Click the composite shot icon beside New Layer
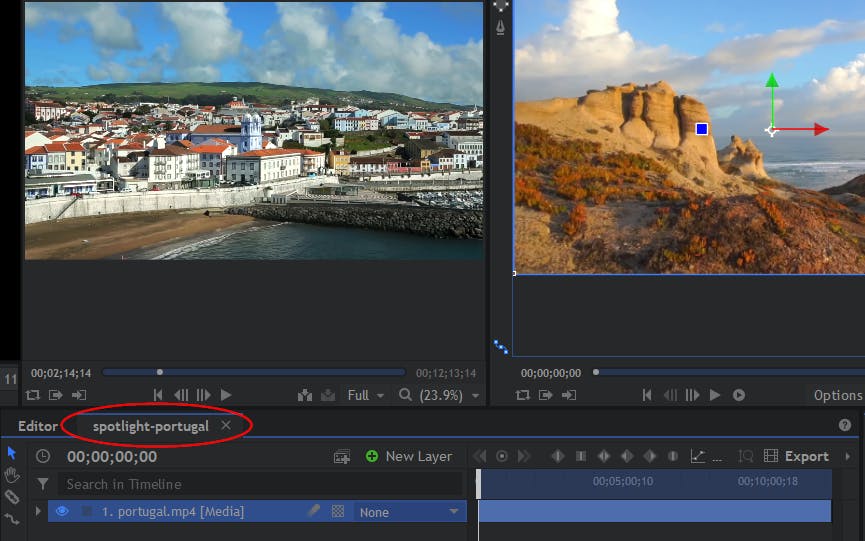 342,457
